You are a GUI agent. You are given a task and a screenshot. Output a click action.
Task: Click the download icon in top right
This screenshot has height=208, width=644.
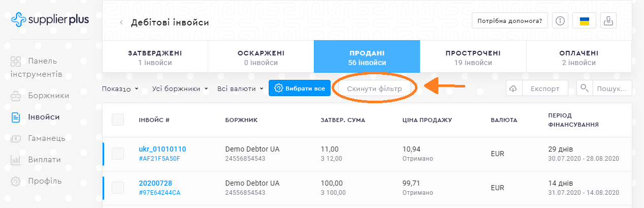pyautogui.click(x=608, y=21)
